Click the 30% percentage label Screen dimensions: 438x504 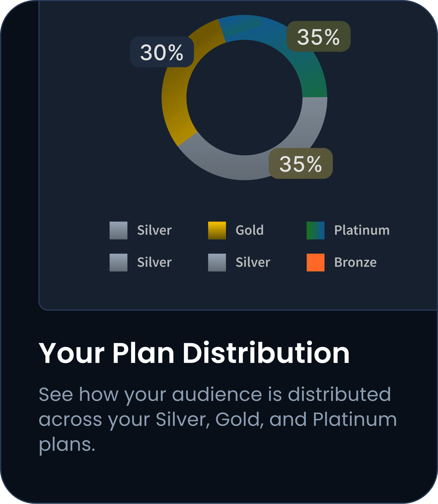162,52
